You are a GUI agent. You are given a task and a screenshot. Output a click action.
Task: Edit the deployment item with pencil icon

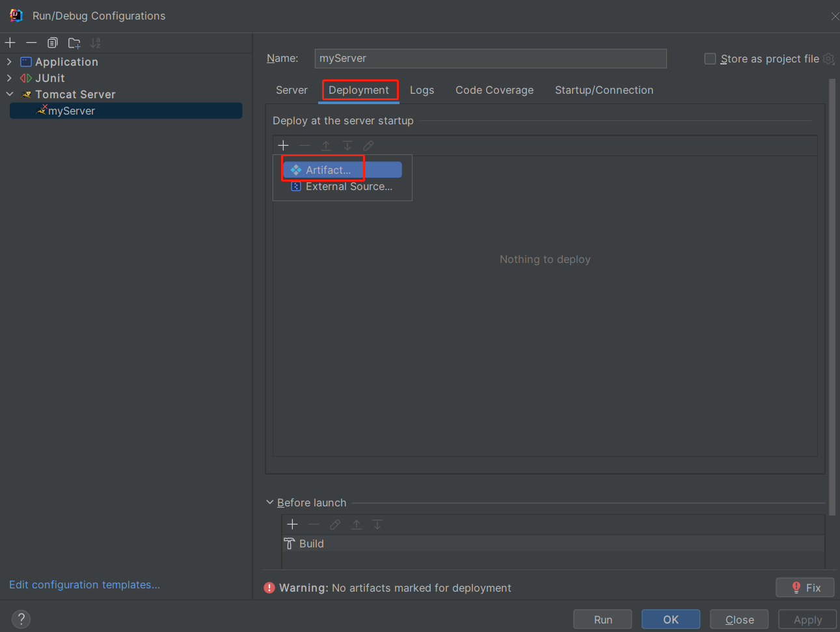368,145
